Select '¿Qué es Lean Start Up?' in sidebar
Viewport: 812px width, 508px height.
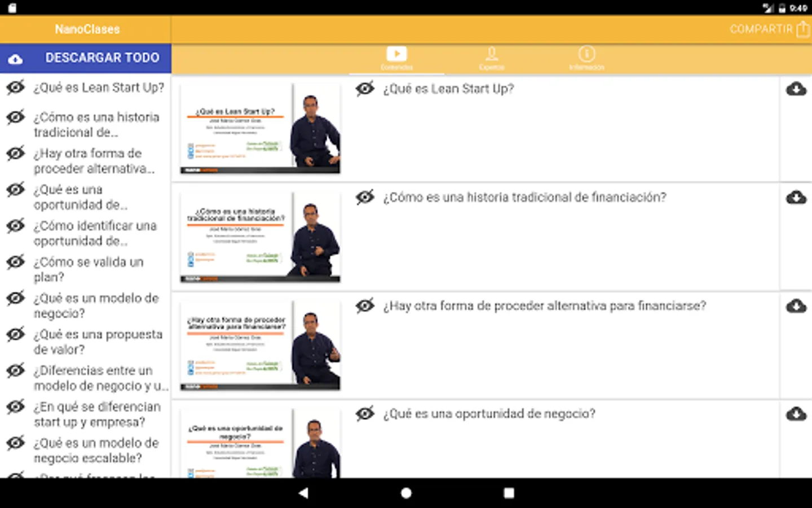[x=99, y=87]
